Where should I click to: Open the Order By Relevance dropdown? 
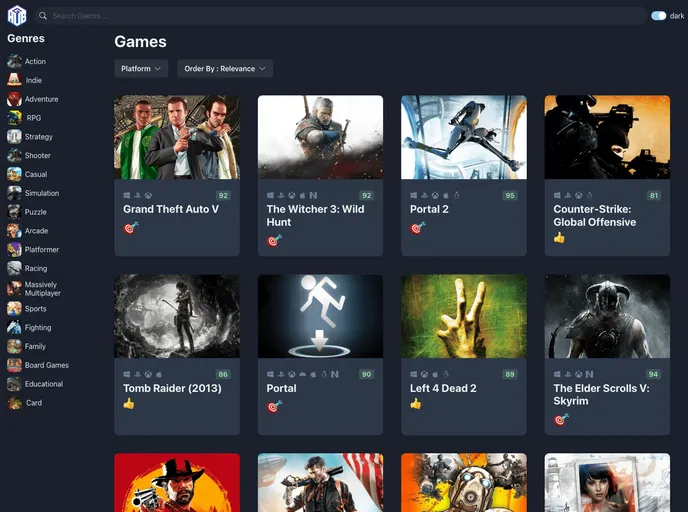click(225, 68)
